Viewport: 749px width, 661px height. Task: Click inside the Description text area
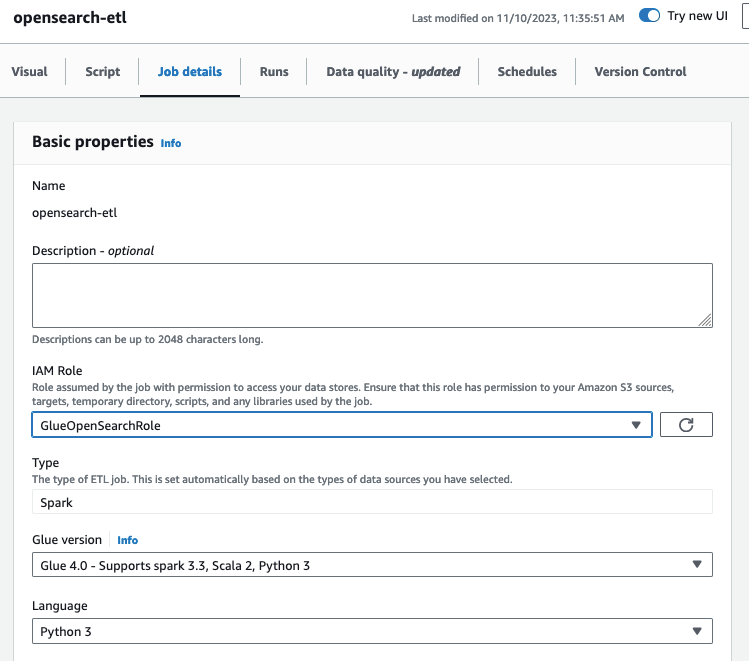(x=371, y=294)
